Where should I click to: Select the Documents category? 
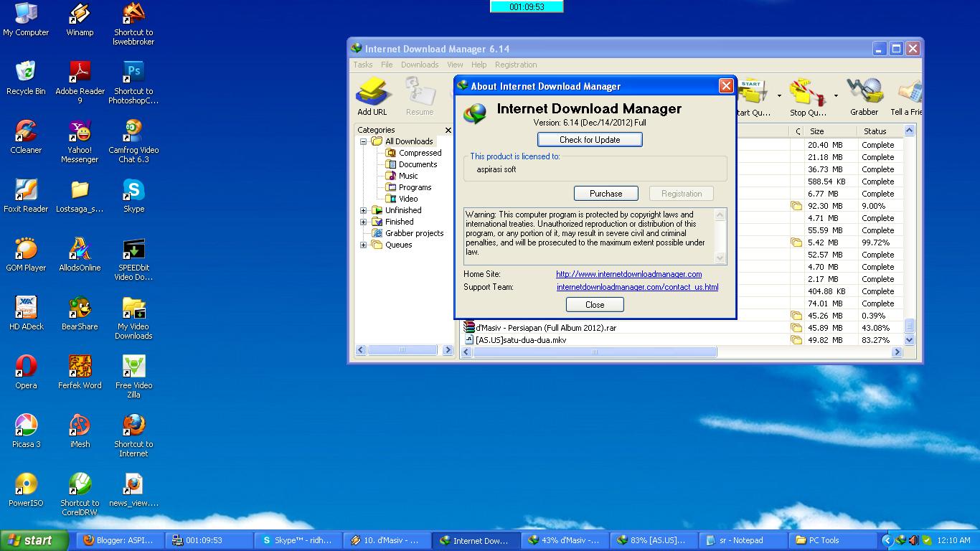418,164
